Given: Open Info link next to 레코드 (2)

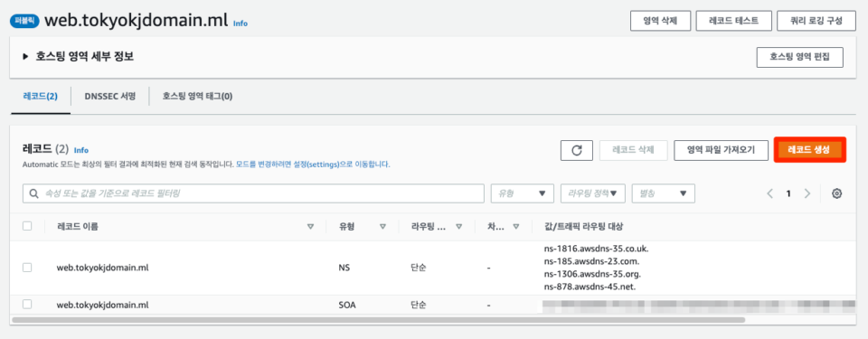Looking at the screenshot, I should [x=80, y=150].
